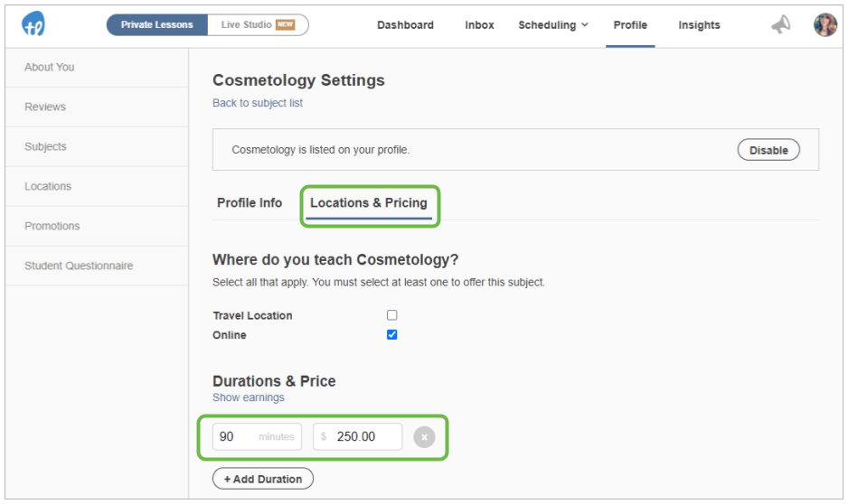The width and height of the screenshot is (848, 504).
Task: Click the Add Duration button
Action: click(x=263, y=479)
